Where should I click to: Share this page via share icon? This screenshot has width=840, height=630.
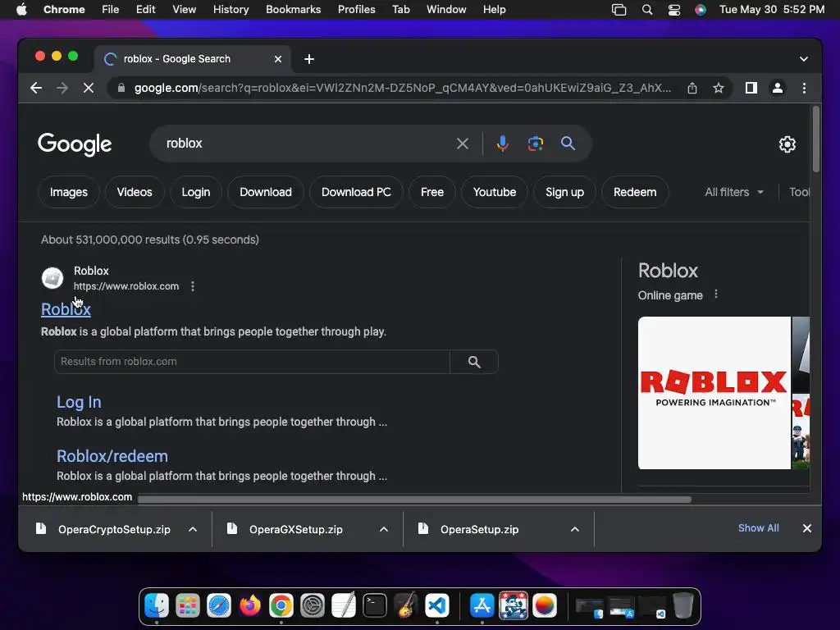coord(692,88)
